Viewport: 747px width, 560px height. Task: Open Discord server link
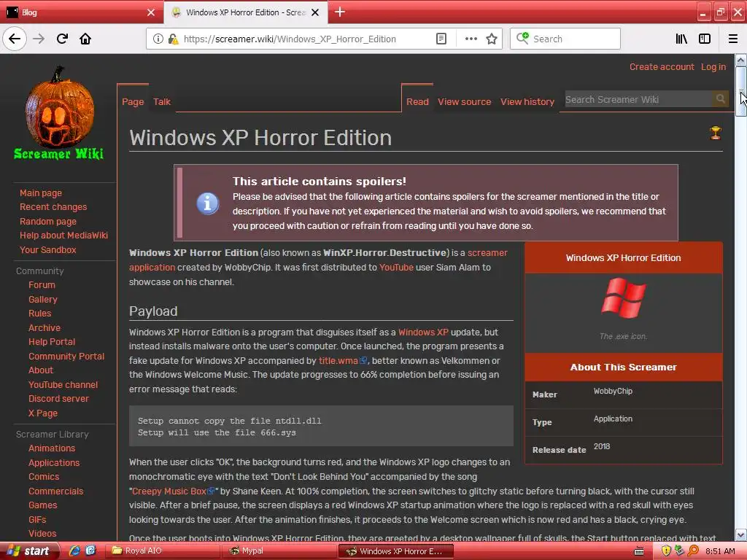coord(58,399)
